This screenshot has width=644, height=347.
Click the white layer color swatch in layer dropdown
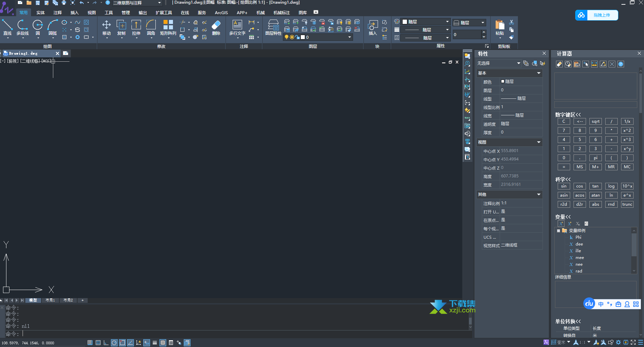[303, 37]
